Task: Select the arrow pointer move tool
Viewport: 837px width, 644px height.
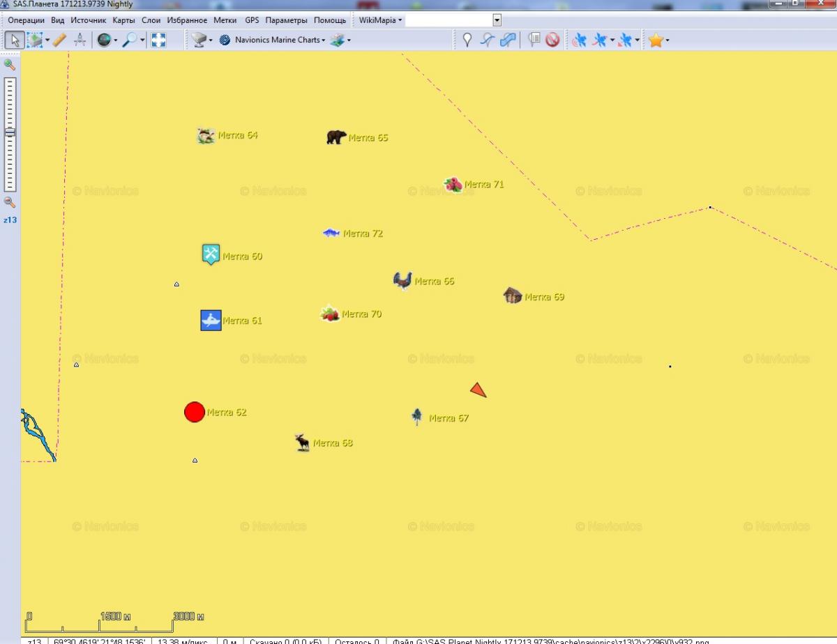Action: pyautogui.click(x=13, y=40)
